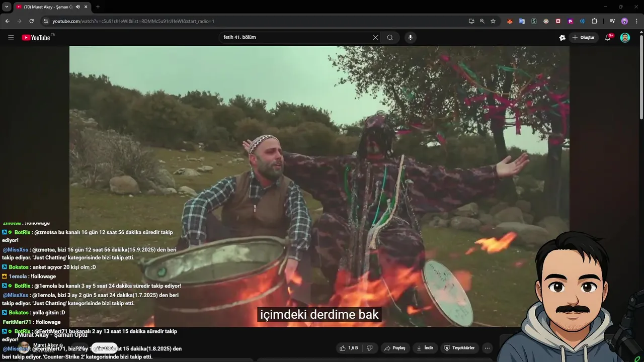View site information for youtube.com

tap(46, 21)
